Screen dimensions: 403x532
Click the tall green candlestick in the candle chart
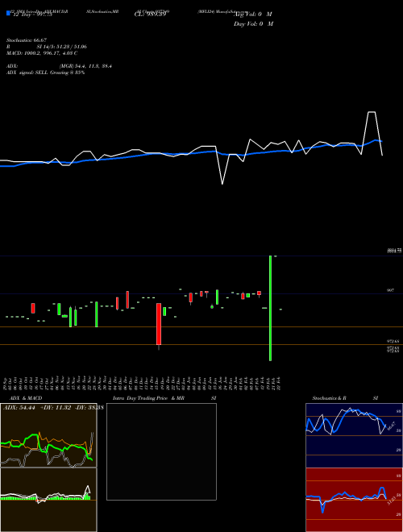pyautogui.click(x=270, y=308)
